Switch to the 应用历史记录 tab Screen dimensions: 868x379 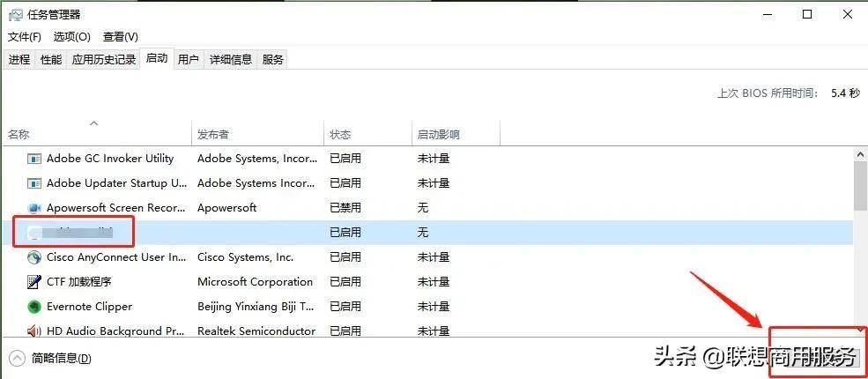(x=104, y=60)
